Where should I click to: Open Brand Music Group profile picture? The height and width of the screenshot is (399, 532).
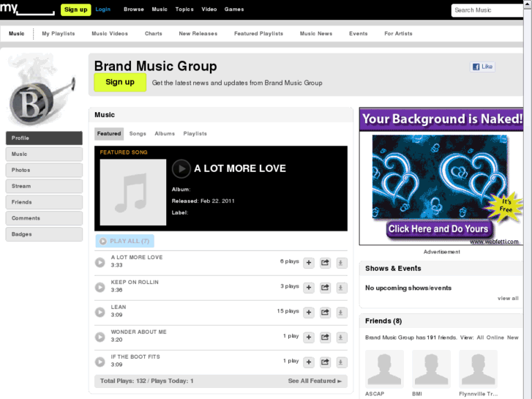coord(41,91)
